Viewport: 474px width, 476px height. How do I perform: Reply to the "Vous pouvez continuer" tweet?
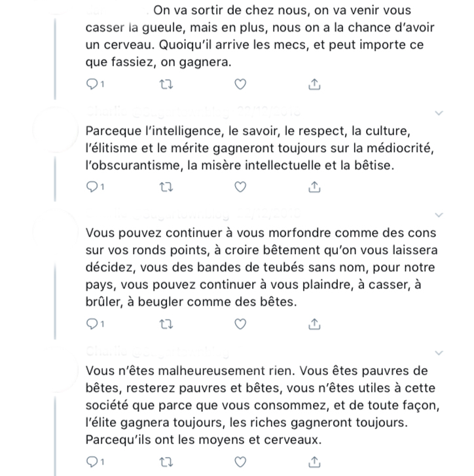[92, 324]
